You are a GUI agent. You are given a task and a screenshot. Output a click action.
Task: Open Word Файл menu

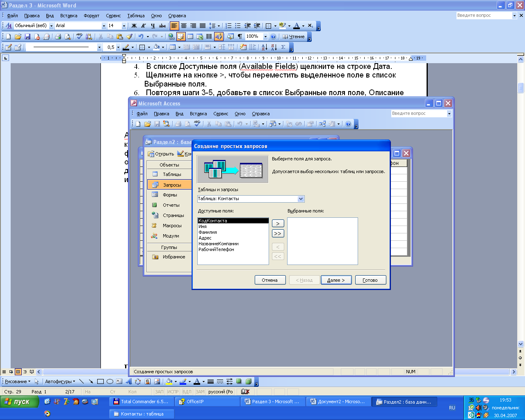click(12, 16)
